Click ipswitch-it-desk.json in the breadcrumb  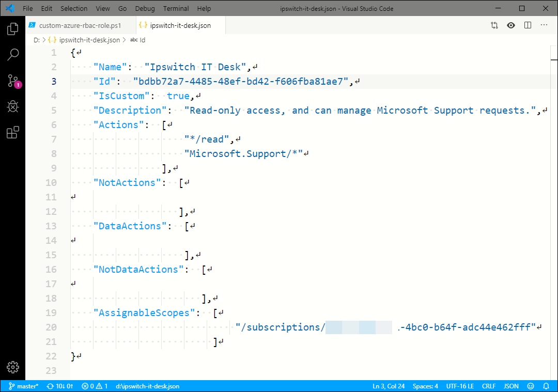(x=89, y=40)
